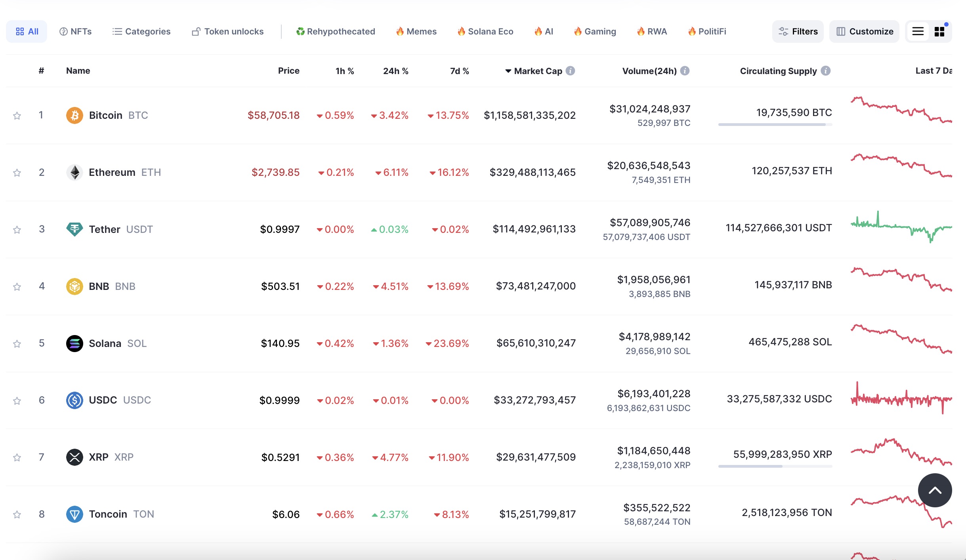
Task: Add Solana to watchlist via star
Action: [x=17, y=344]
